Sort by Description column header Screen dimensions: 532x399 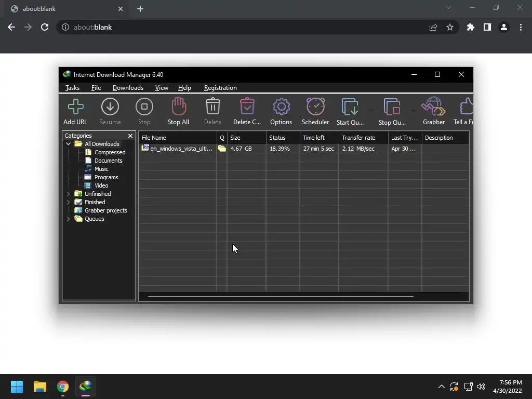445,138
